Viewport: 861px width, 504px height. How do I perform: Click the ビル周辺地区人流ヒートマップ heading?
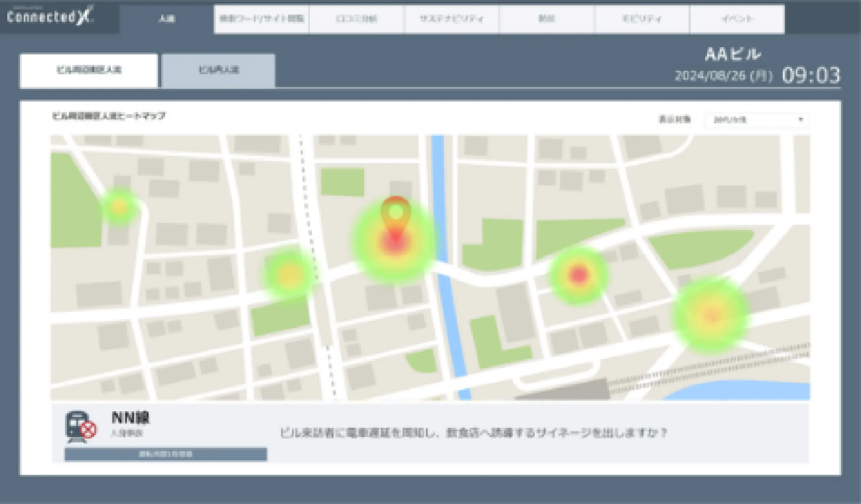pos(109,116)
